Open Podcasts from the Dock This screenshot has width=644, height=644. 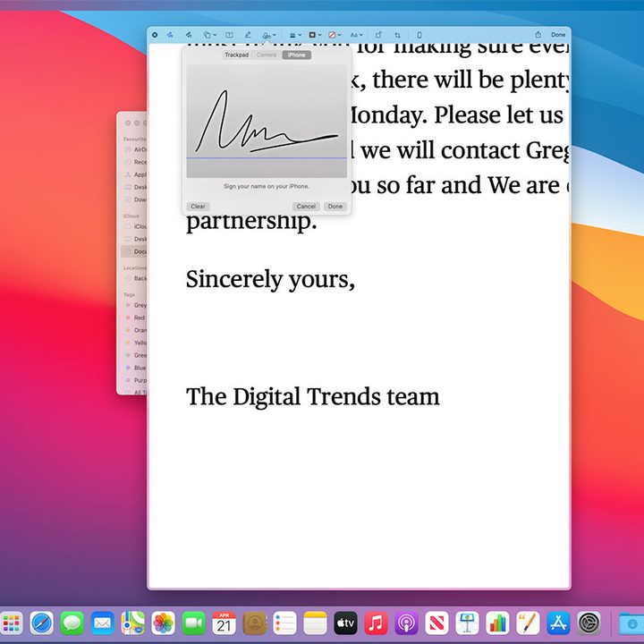406,623
